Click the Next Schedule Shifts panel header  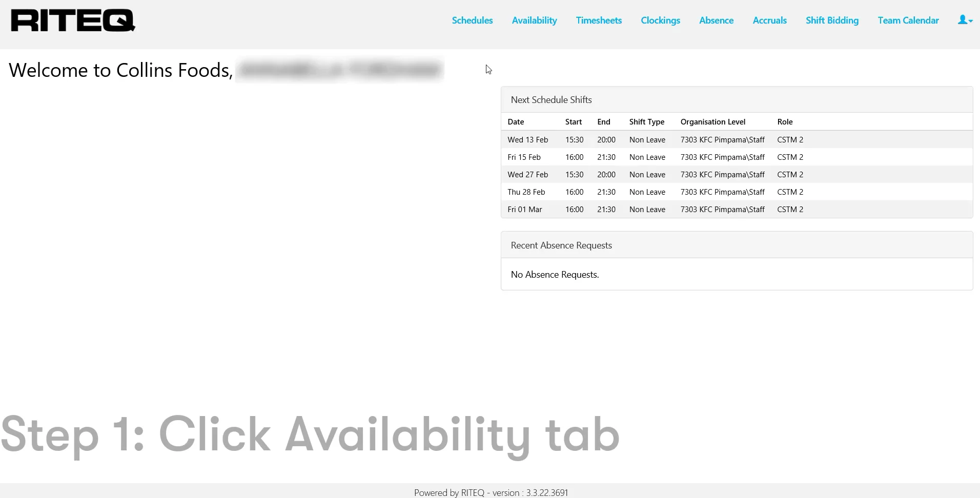pyautogui.click(x=737, y=100)
